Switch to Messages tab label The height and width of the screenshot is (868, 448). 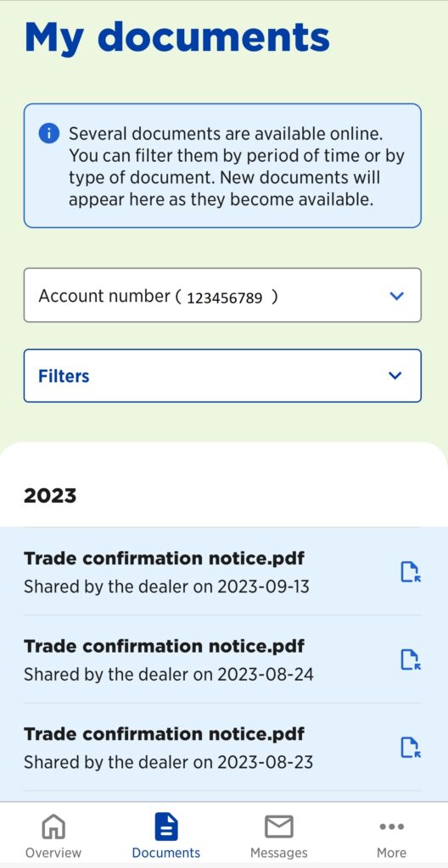coord(279,853)
